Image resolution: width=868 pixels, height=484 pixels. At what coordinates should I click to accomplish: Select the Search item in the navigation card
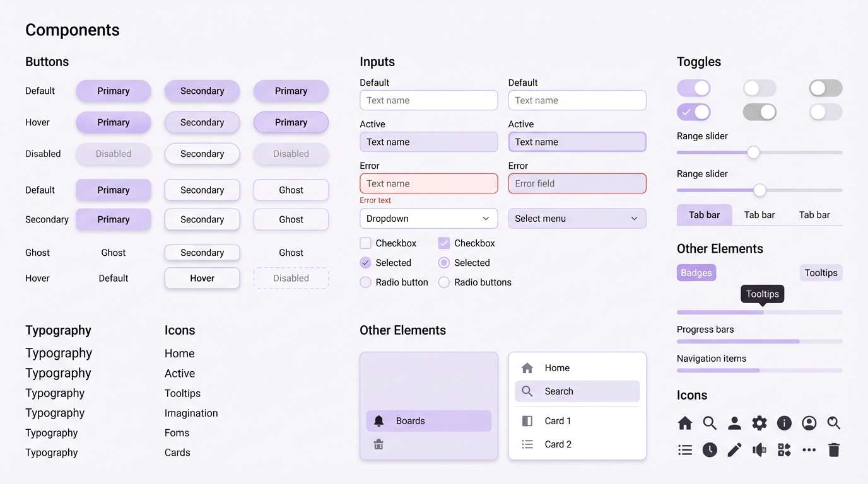pos(577,391)
